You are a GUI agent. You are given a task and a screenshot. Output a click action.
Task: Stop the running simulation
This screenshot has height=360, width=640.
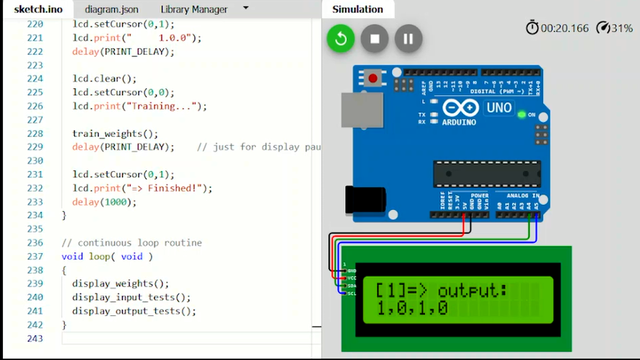[375, 39]
